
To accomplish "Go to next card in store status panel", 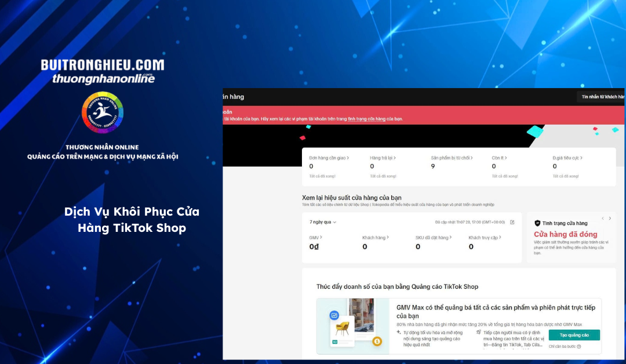I will coord(610,219).
